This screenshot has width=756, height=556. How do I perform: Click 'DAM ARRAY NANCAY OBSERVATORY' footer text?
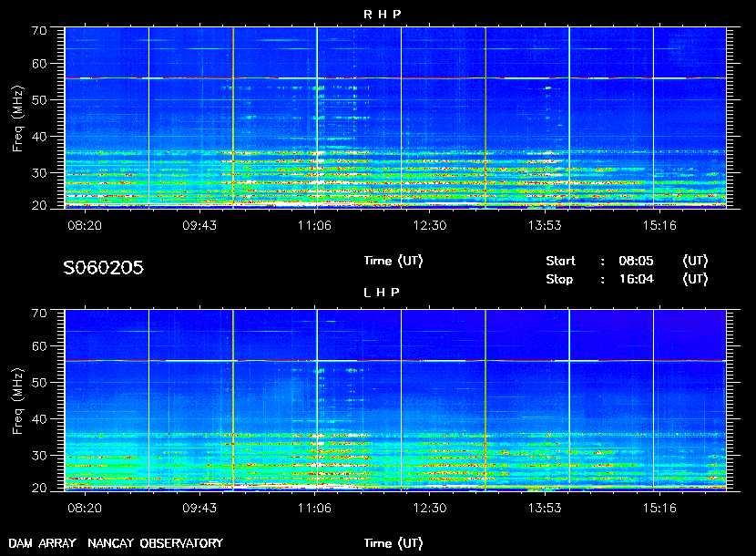116,543
